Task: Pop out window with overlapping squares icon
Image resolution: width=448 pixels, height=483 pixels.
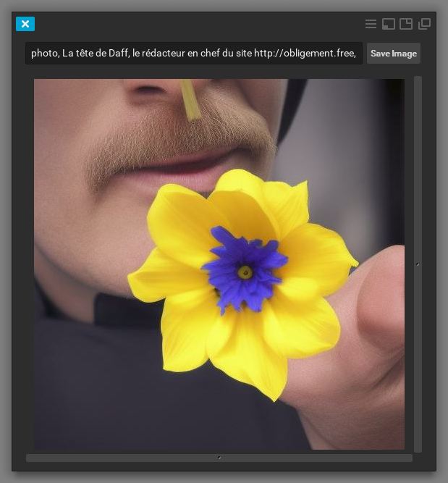Action: [424, 24]
